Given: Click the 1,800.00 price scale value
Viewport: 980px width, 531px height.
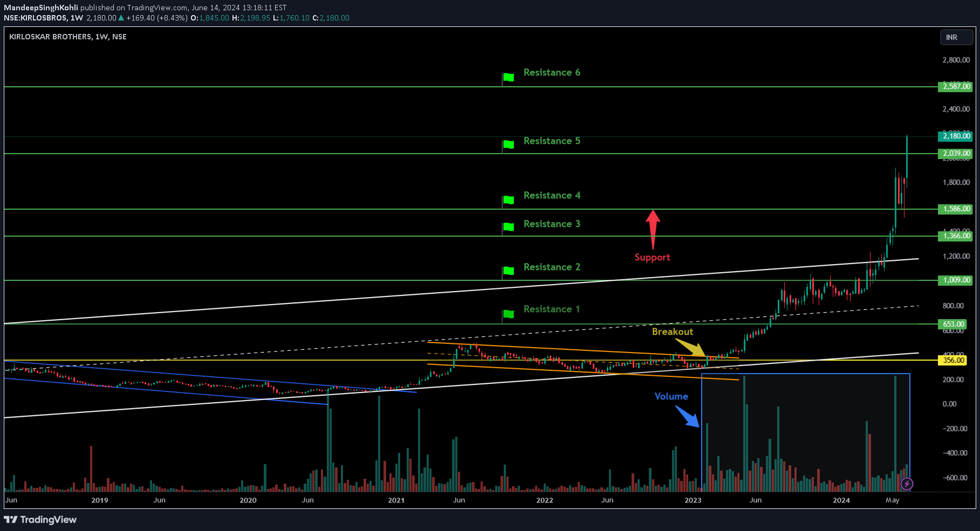Looking at the screenshot, I should click(956, 182).
